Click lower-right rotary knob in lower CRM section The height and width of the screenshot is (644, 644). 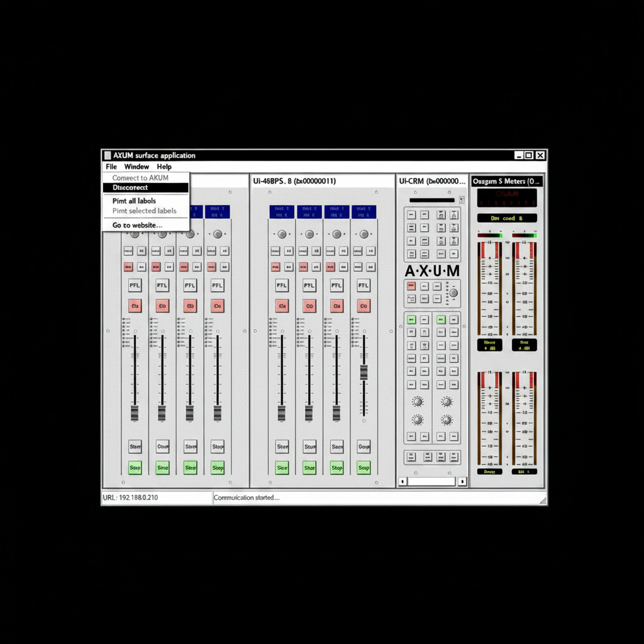[447, 420]
